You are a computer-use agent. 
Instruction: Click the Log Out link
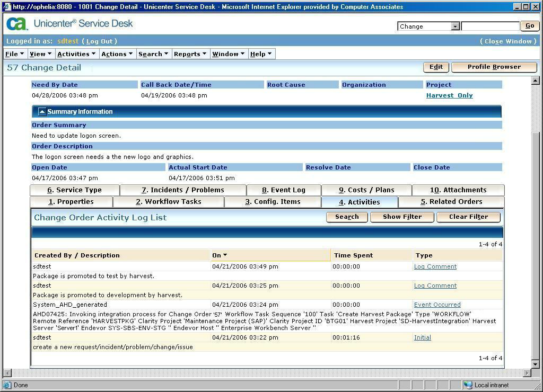click(x=99, y=41)
